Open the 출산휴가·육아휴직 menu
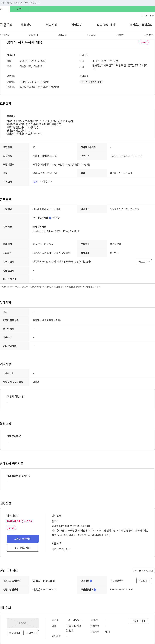The height and width of the screenshot is (644, 155). (x=141, y=25)
